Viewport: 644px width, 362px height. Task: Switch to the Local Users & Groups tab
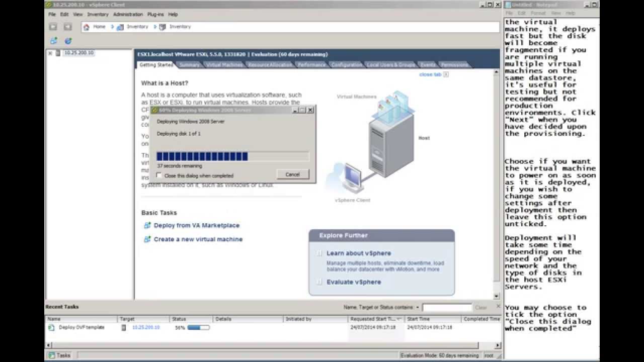391,65
